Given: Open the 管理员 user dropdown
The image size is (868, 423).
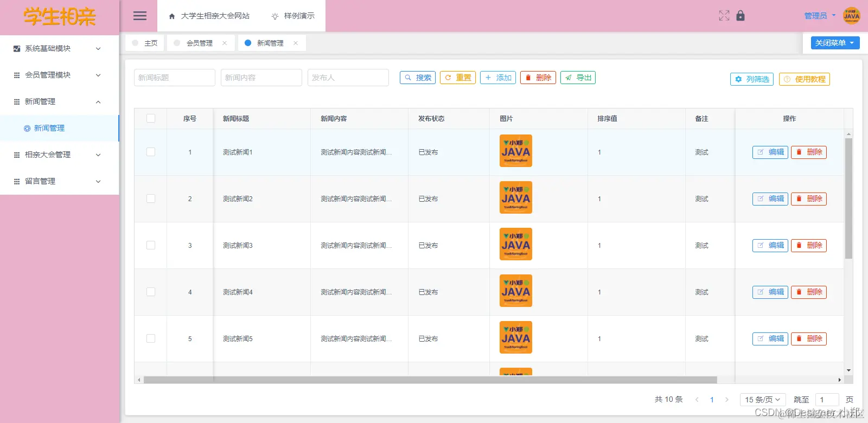Looking at the screenshot, I should (820, 16).
